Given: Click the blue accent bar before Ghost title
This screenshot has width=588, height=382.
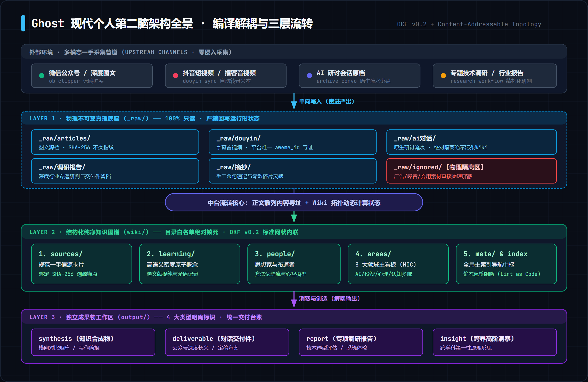Looking at the screenshot, I should pos(23,23).
